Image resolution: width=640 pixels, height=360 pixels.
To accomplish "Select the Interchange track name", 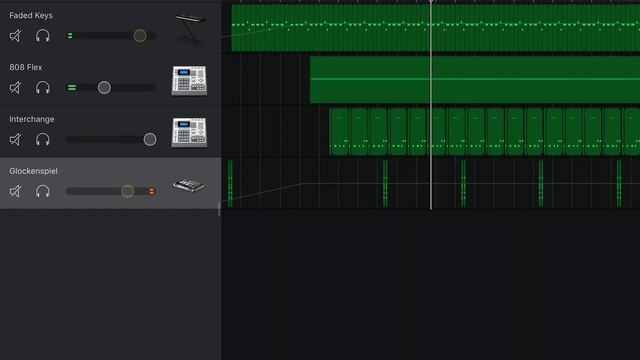I will coord(32,119).
